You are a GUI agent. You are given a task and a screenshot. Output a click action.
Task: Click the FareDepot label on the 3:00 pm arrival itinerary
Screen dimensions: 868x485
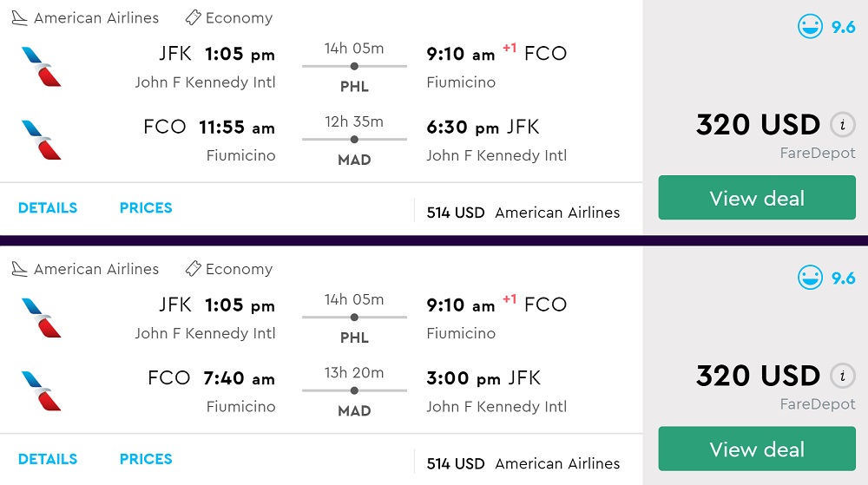click(x=818, y=404)
